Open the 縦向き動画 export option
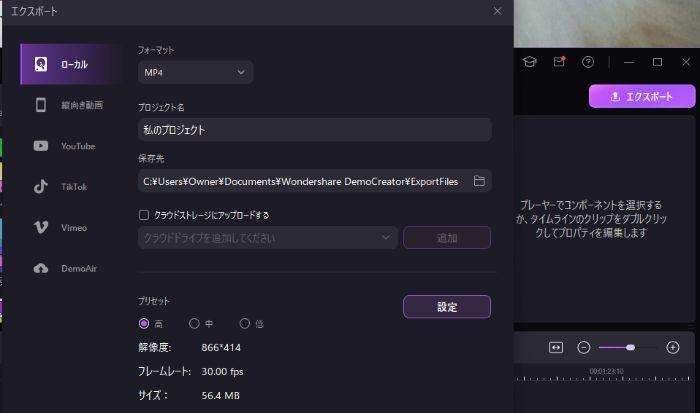 click(71, 105)
